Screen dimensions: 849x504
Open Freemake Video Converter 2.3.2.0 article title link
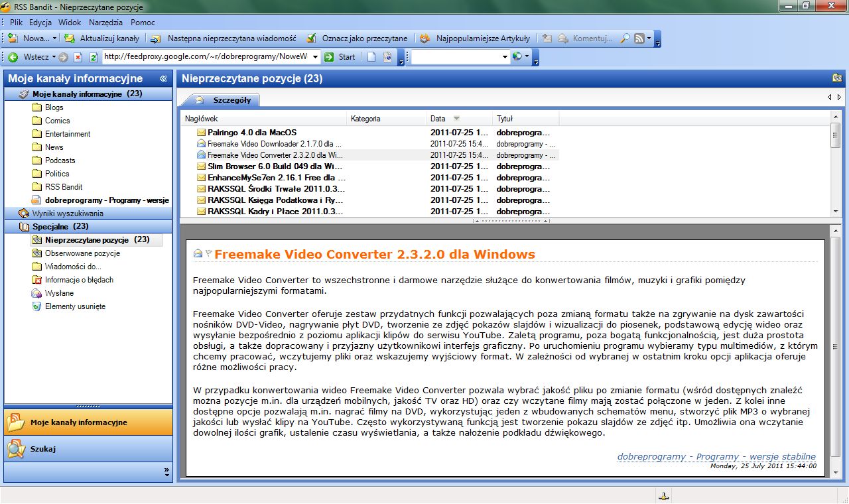[375, 254]
